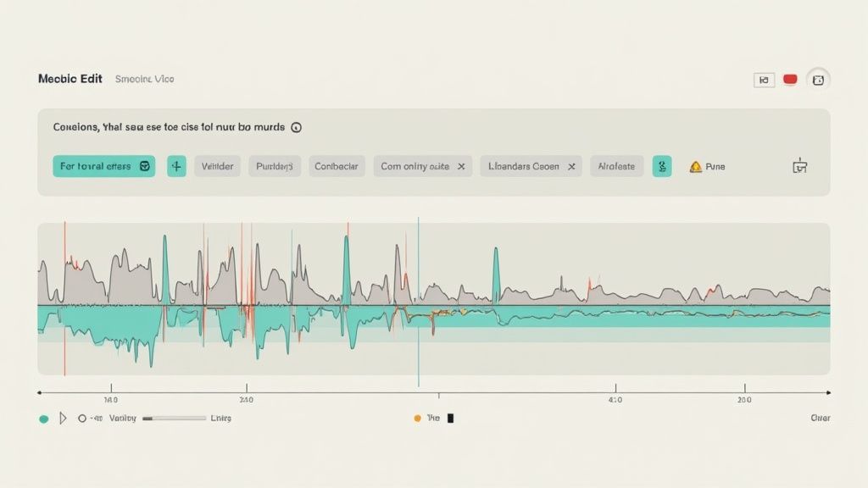The image size is (868, 488).
Task: Click the warning icon beside the Pune label
Action: click(694, 166)
